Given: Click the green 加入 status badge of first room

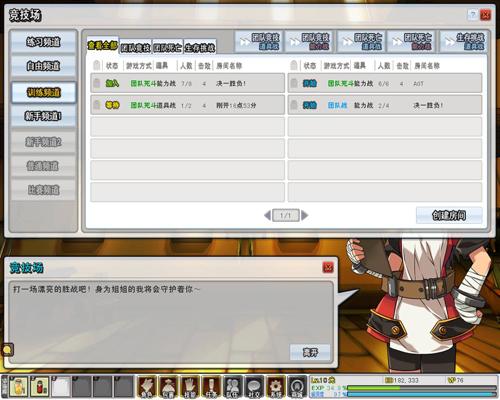Looking at the screenshot, I should pos(112,83).
